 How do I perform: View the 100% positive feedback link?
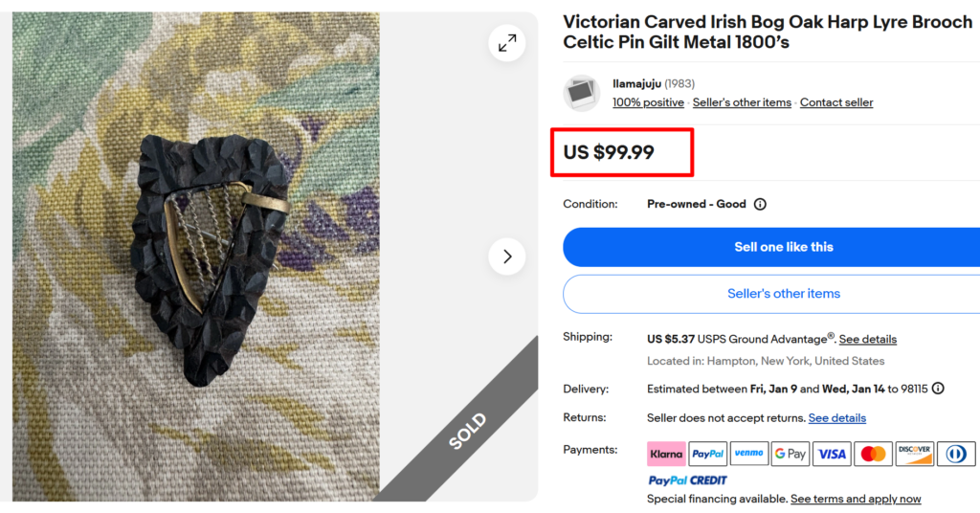(648, 102)
